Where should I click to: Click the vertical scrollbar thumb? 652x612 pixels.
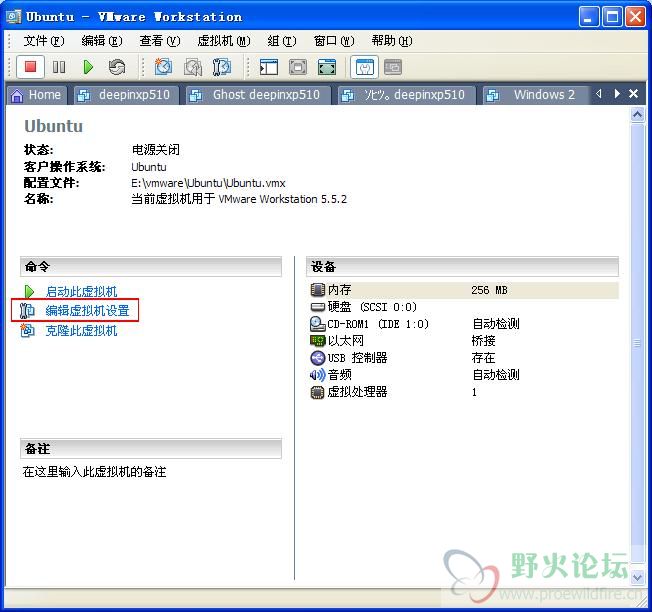[637, 343]
